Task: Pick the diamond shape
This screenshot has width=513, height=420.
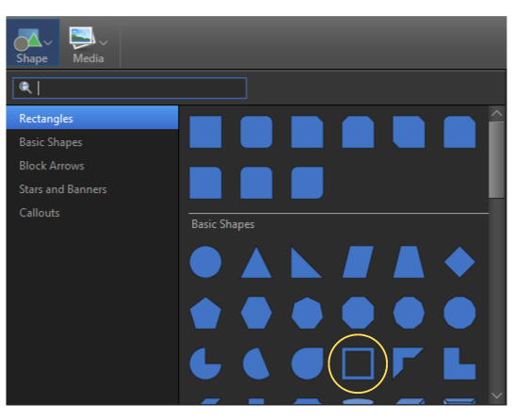Action: [459, 262]
